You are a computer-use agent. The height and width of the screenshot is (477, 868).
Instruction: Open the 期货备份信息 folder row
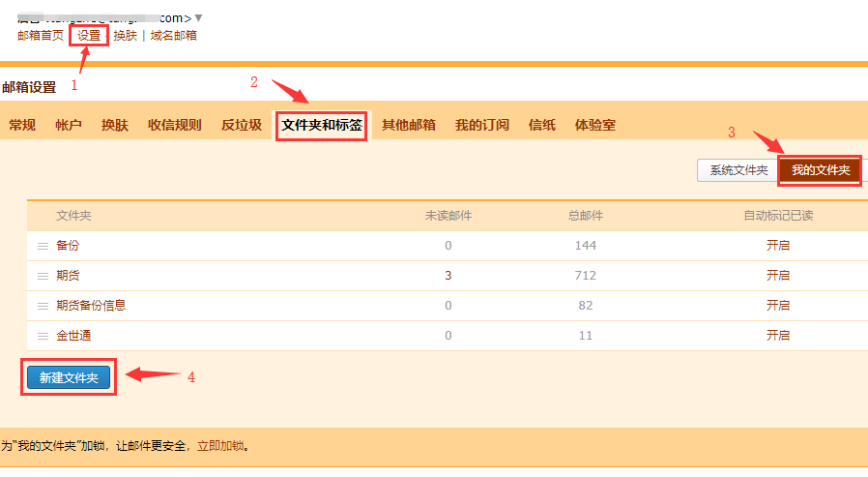click(x=91, y=306)
